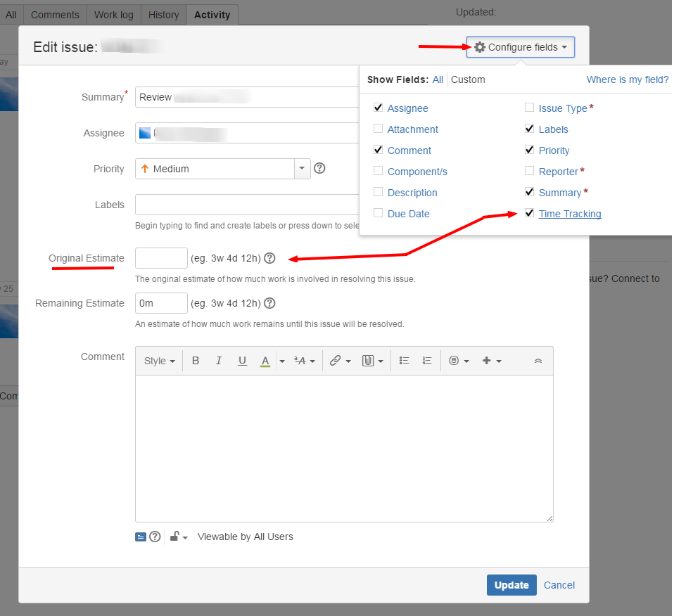Click the Update button
Viewport: 674px width, 616px height.
(511, 584)
